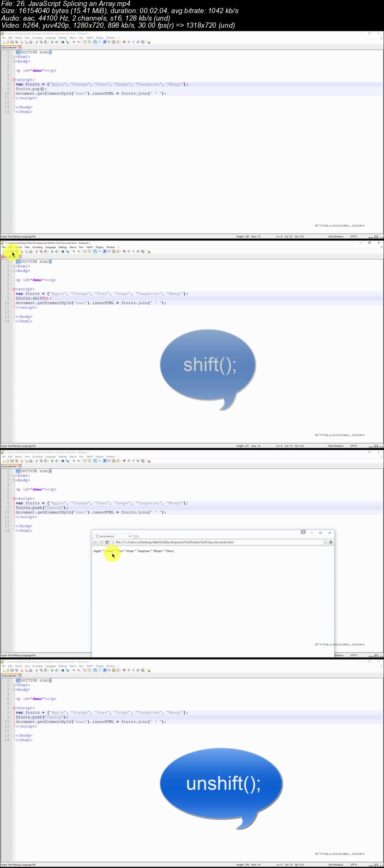Viewport: 384px width, 868px height.
Task: Collapse <html> fold marker in unshift() bubble frame
Action: pos(14,685)
